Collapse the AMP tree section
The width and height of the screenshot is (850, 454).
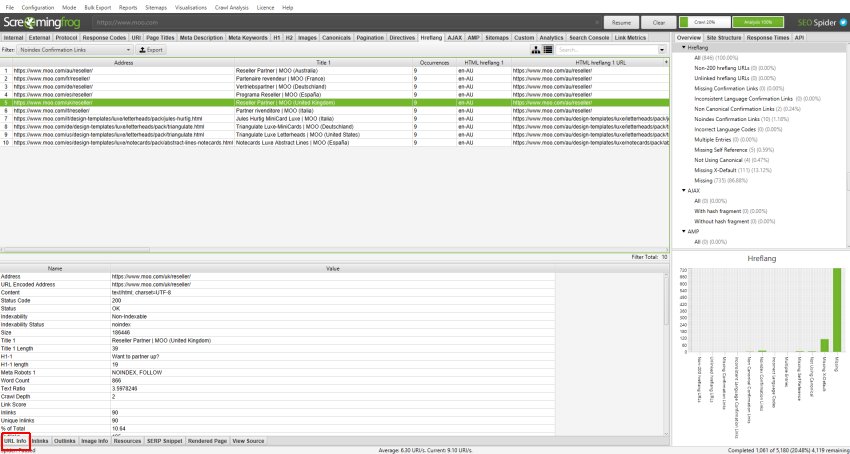(684, 231)
